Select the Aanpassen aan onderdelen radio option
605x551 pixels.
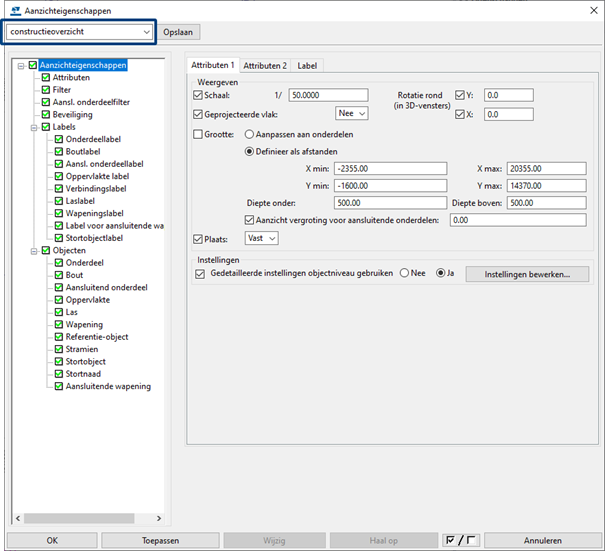[x=250, y=134]
